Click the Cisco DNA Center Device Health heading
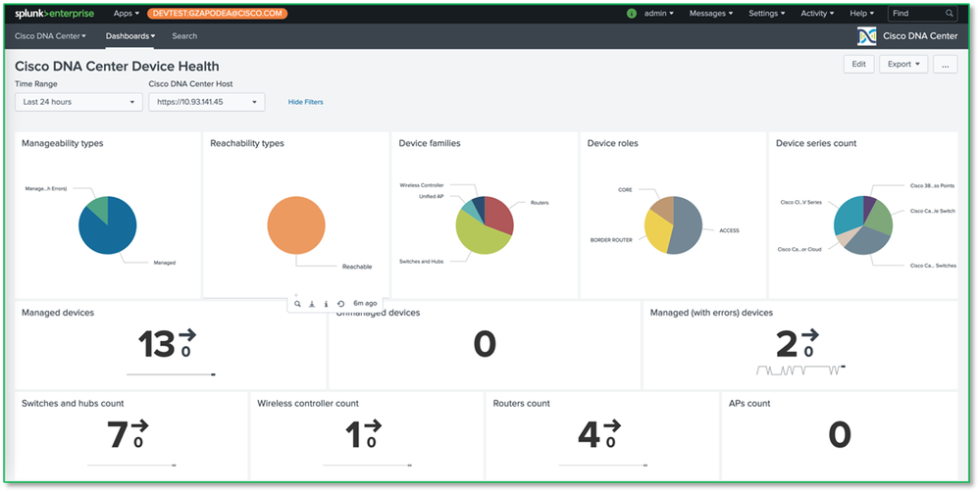The height and width of the screenshot is (493, 980). (x=117, y=67)
